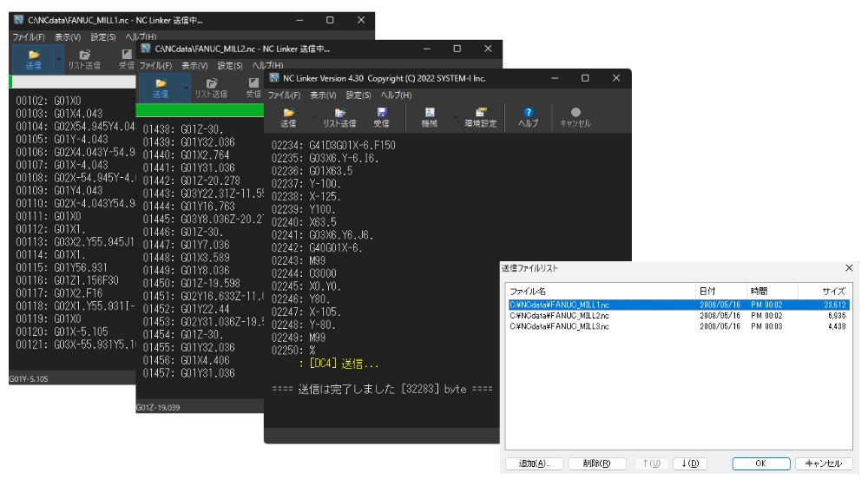
Task: Click リスト送信 icon in FANUC_MILL2.nc window
Action: click(211, 88)
